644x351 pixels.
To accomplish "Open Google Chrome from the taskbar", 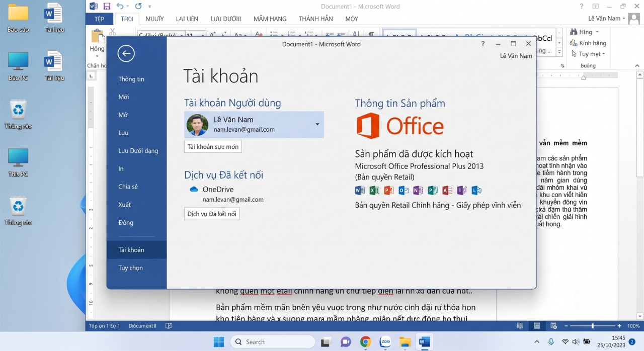I will pos(366,342).
